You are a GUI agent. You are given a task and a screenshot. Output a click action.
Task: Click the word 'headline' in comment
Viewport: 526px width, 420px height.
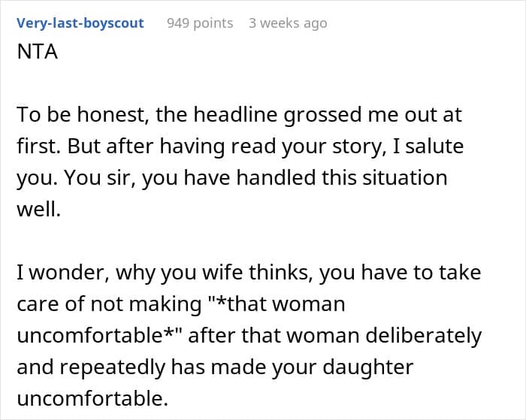[x=235, y=114]
